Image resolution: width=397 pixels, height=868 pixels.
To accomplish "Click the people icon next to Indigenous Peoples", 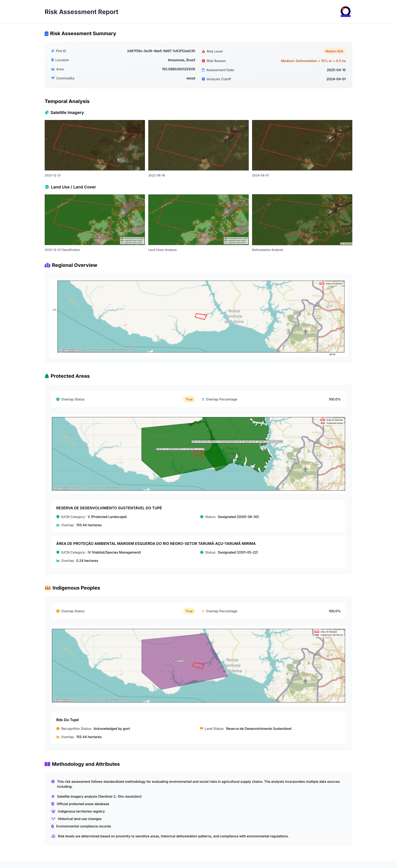I will (48, 588).
